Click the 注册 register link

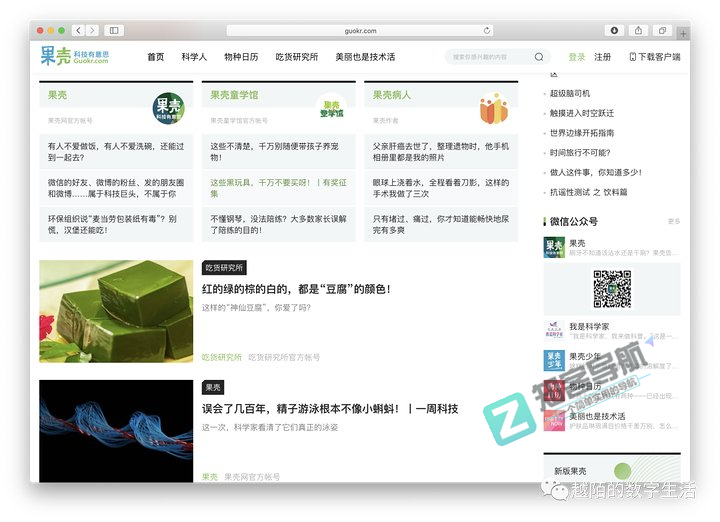pyautogui.click(x=602, y=57)
